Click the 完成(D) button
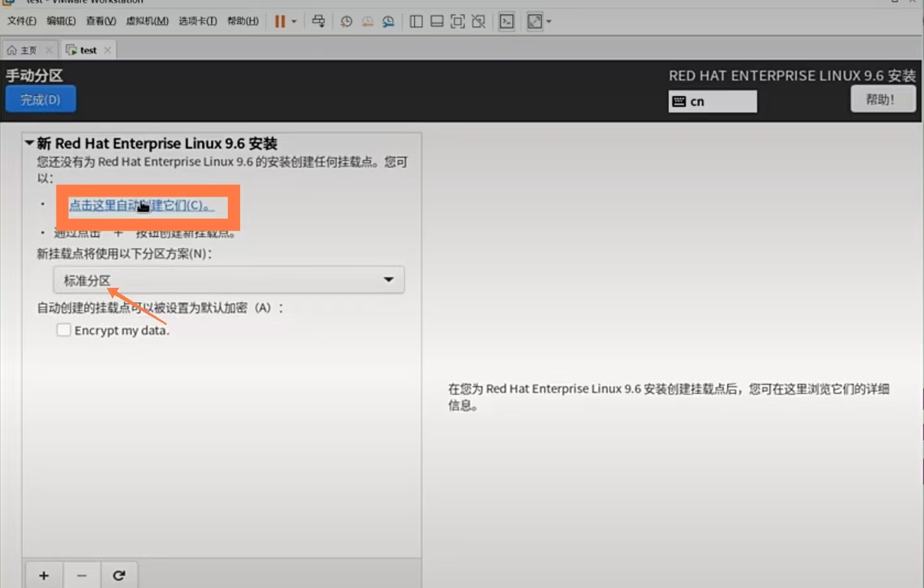 point(40,100)
